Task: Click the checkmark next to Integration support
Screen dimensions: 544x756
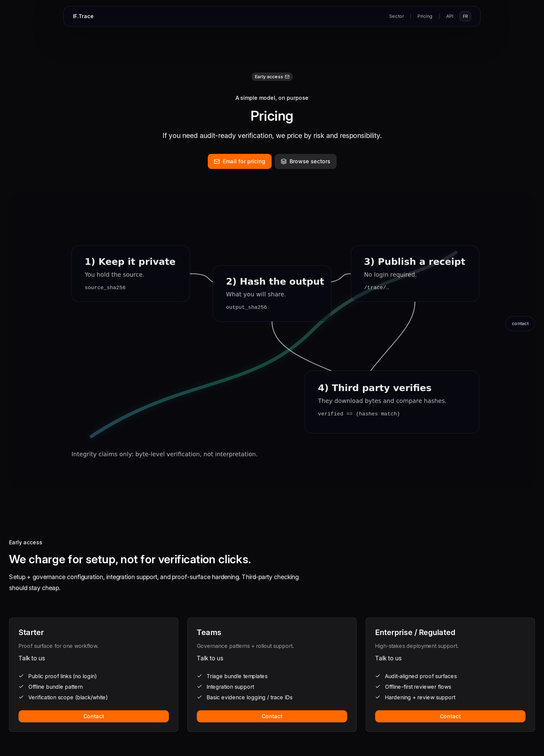Action: [x=199, y=687]
